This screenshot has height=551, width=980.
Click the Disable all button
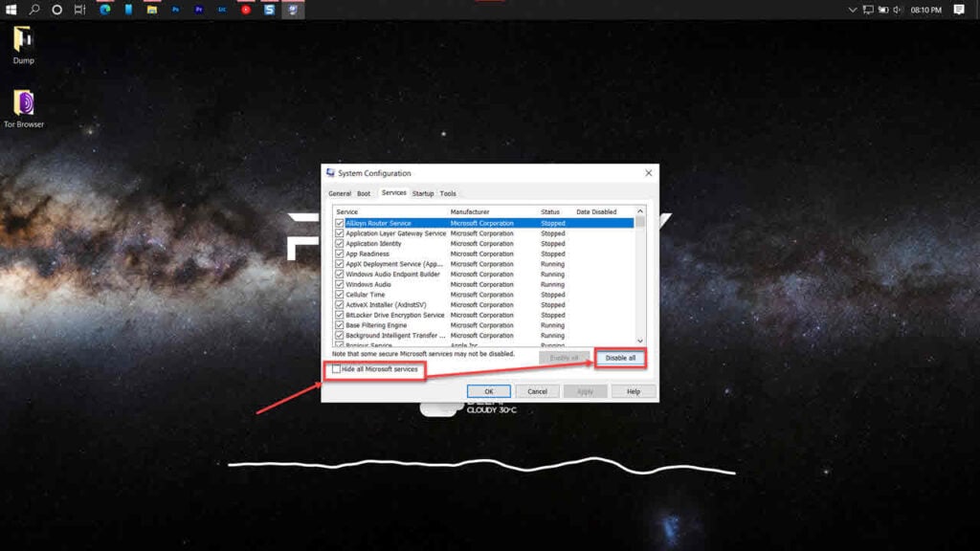(x=620, y=358)
